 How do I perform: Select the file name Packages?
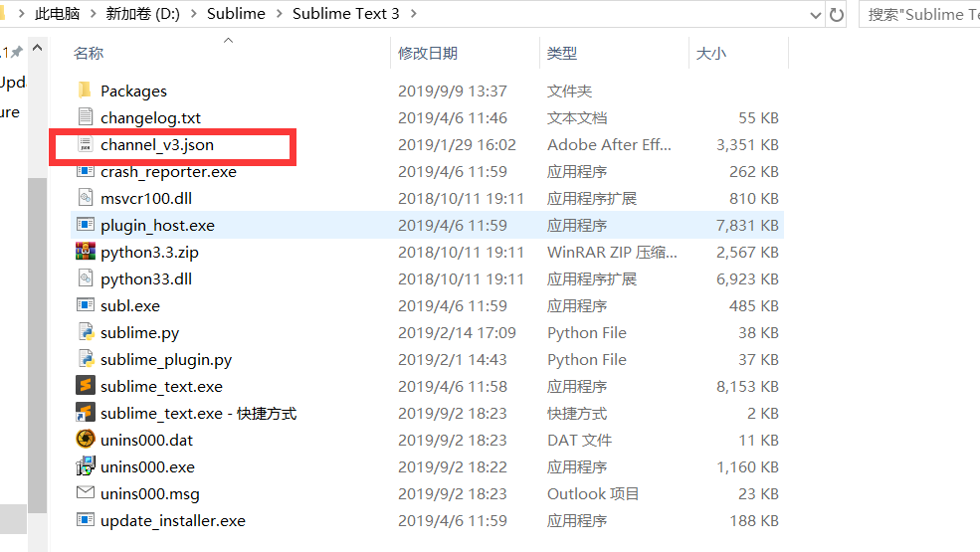point(133,92)
